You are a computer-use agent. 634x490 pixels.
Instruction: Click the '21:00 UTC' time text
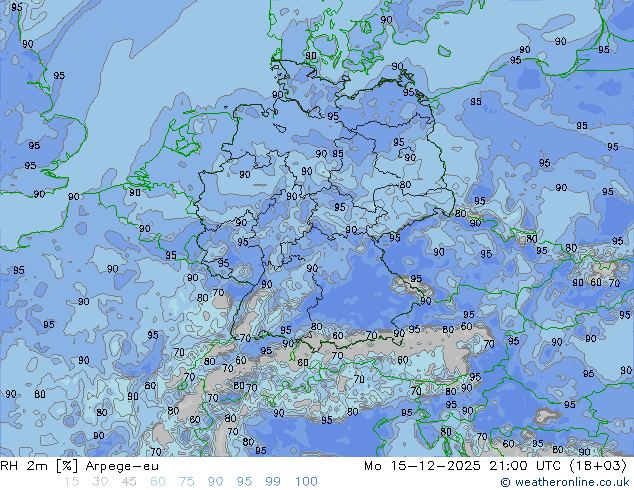[525, 466]
